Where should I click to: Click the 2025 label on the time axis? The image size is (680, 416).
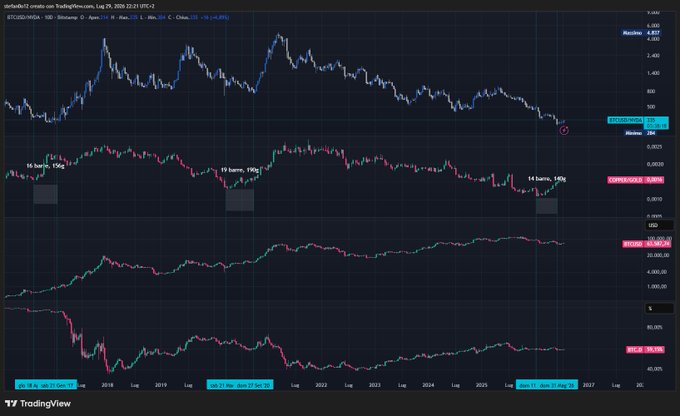(481, 385)
